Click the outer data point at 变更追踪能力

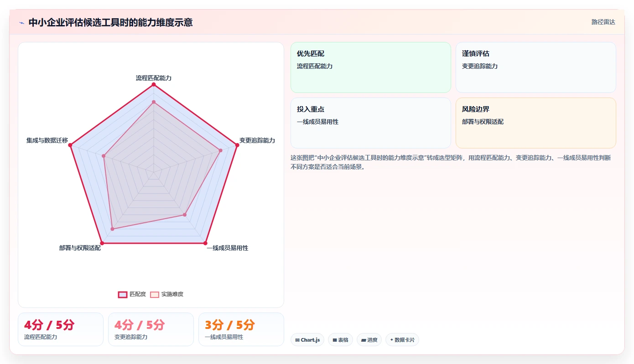[237, 145]
